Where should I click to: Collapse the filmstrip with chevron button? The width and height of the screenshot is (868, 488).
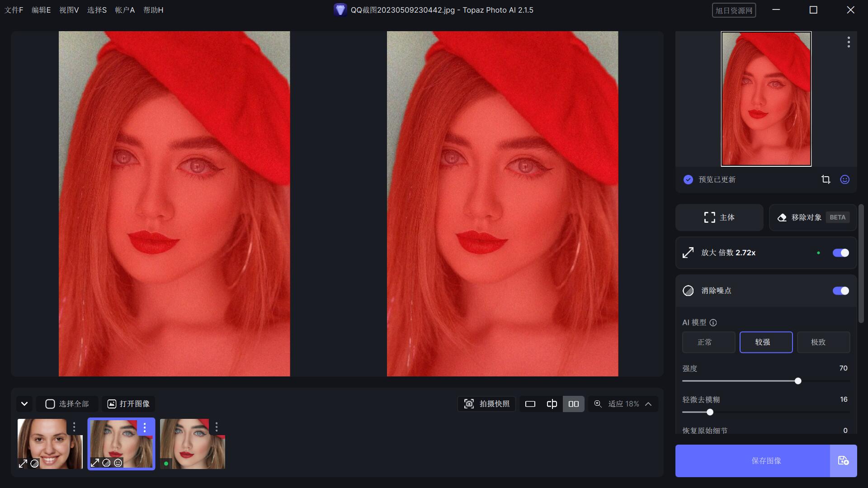point(24,404)
